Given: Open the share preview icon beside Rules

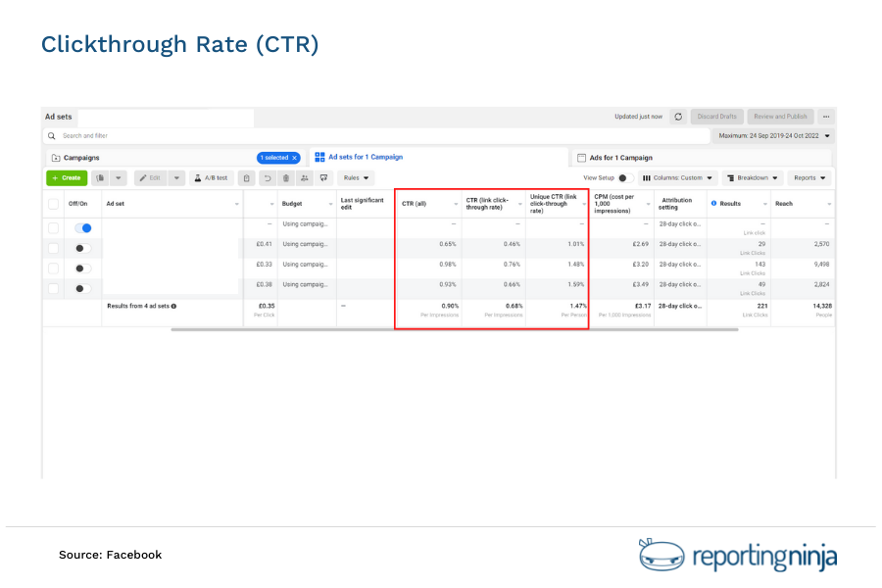Looking at the screenshot, I should (322, 178).
